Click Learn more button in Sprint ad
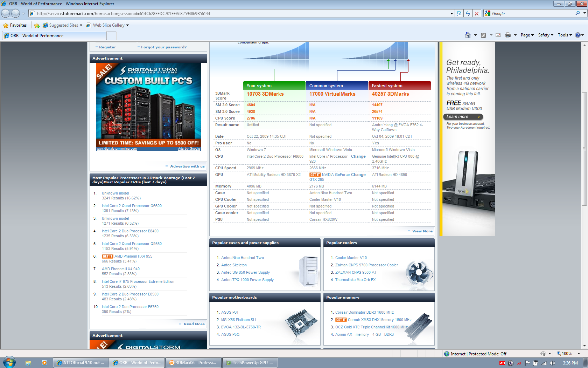This screenshot has width=588, height=368. tap(463, 117)
